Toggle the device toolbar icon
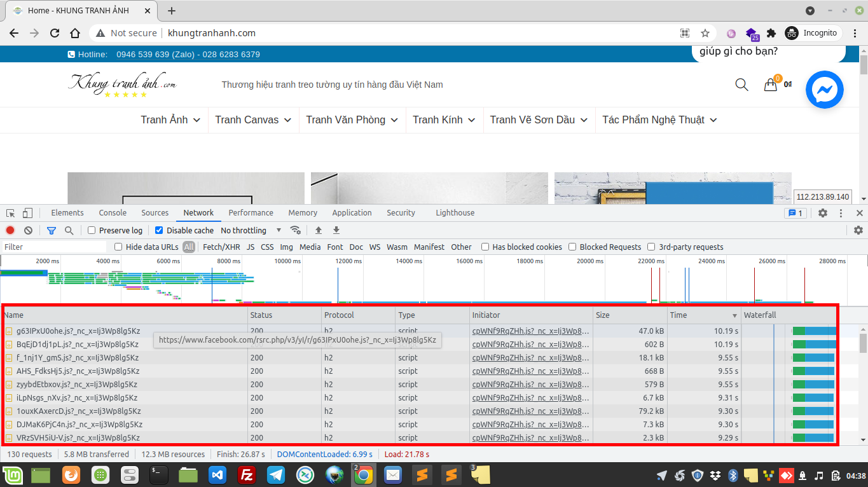The height and width of the screenshot is (487, 868). [27, 213]
